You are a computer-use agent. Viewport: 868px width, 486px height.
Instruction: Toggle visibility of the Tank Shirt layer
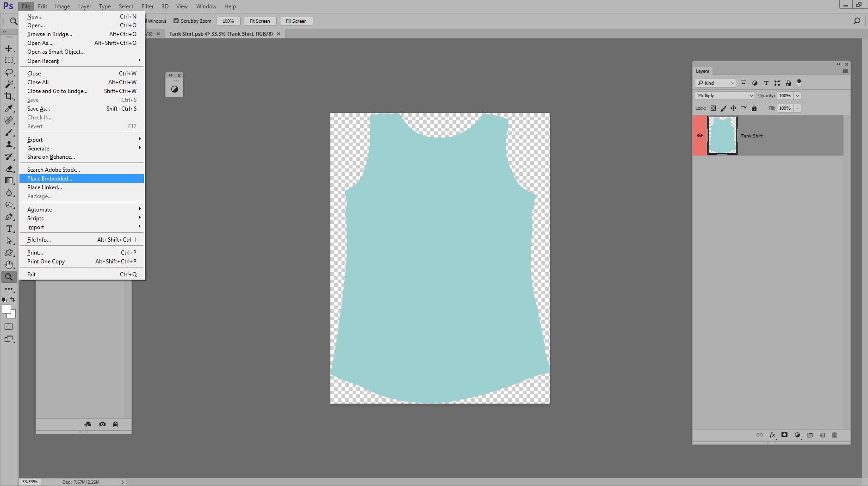coord(700,135)
